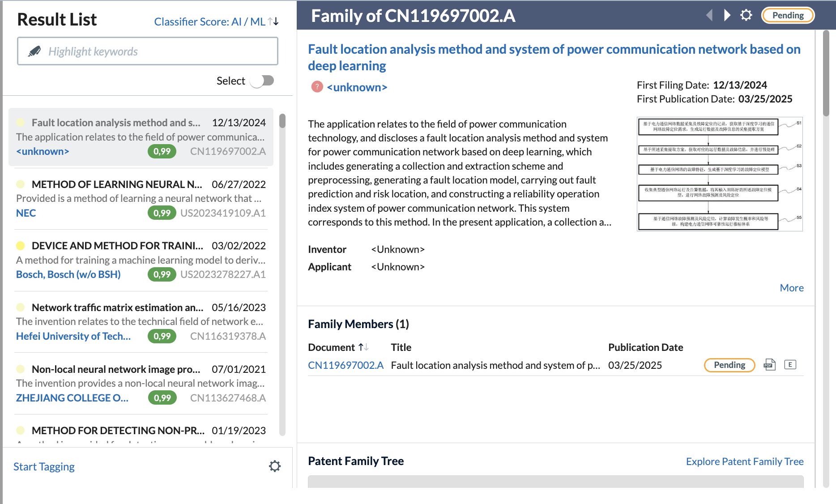836x504 pixels.
Task: Open the Start Tagging link
Action: pos(44,466)
